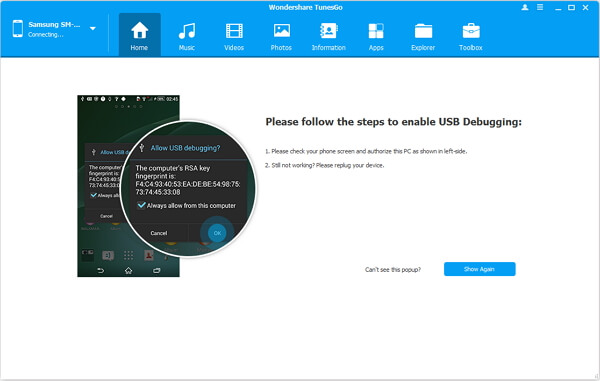
Task: Click the "Connecting..." status text
Action: click(x=46, y=34)
